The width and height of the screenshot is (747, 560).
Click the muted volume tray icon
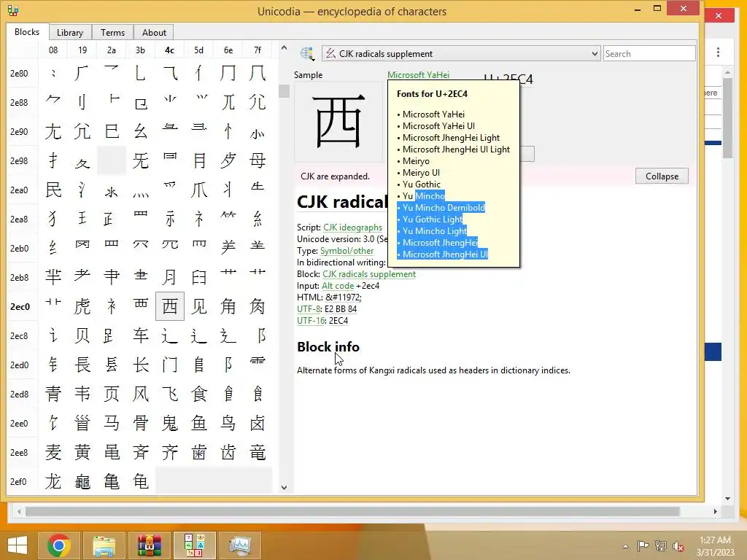point(678,546)
